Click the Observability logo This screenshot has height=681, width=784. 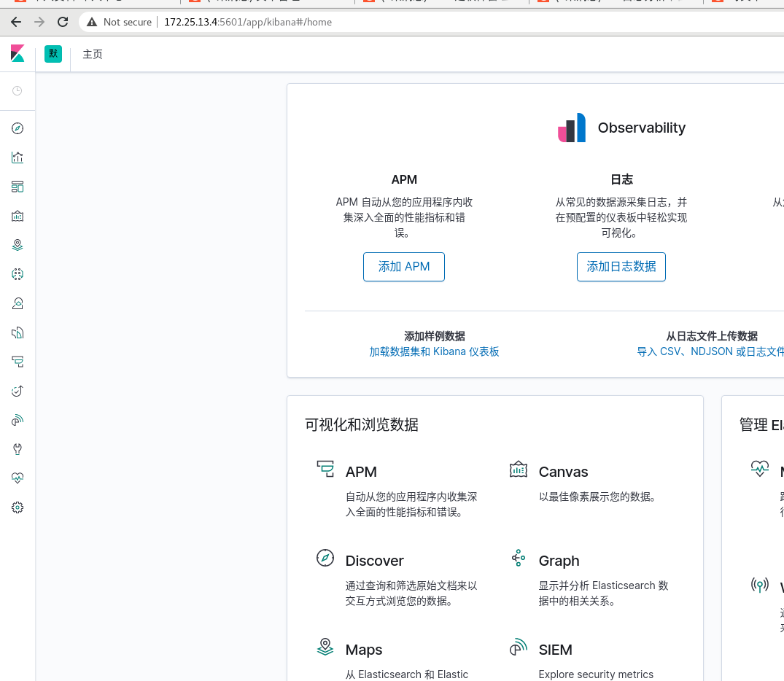[x=572, y=128]
